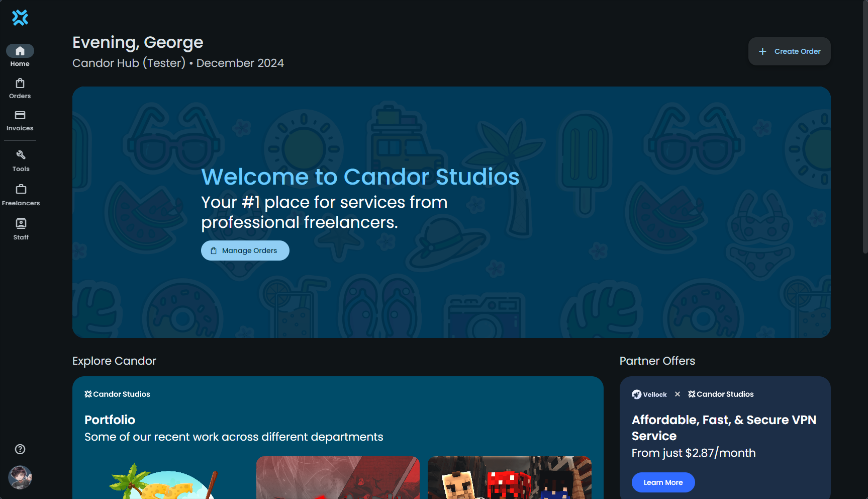Open the Home section in sidebar
The width and height of the screenshot is (868, 499).
point(20,55)
